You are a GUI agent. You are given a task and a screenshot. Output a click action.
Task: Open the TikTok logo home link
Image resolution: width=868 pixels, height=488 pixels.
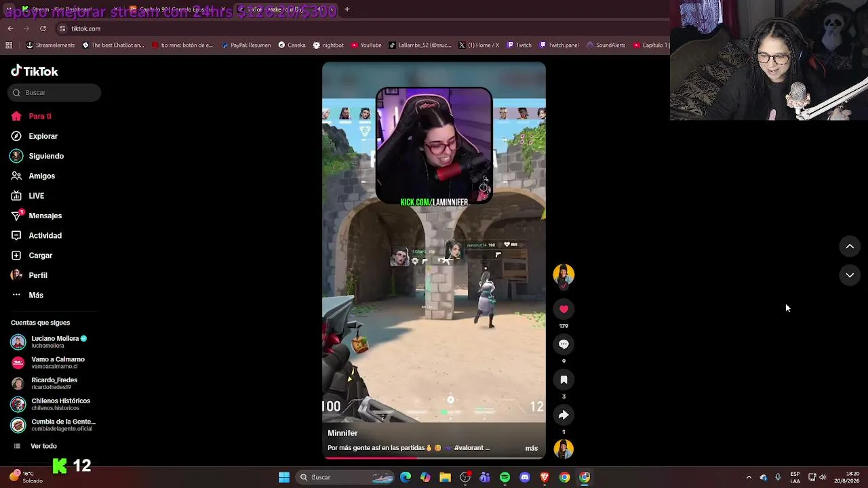point(35,71)
